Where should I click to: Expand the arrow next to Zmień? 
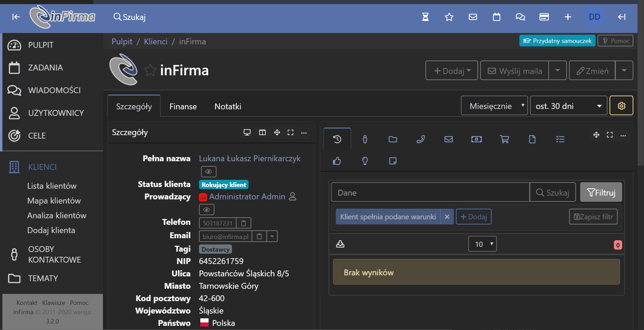624,70
